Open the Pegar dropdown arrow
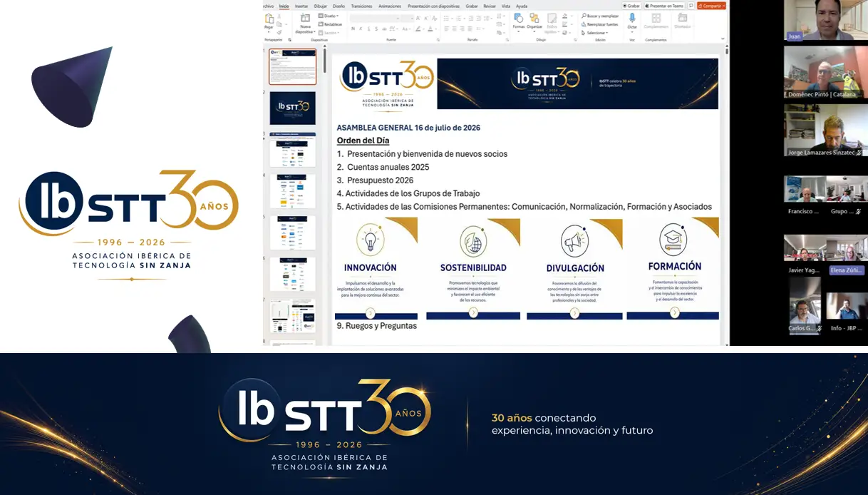This screenshot has height=495, width=868. coord(269,32)
